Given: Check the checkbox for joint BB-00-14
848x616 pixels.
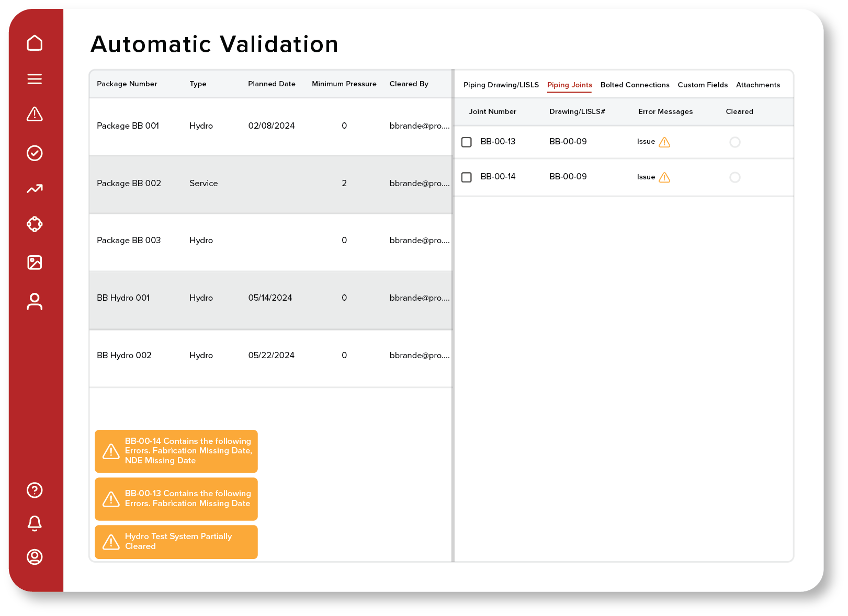Looking at the screenshot, I should (x=466, y=177).
